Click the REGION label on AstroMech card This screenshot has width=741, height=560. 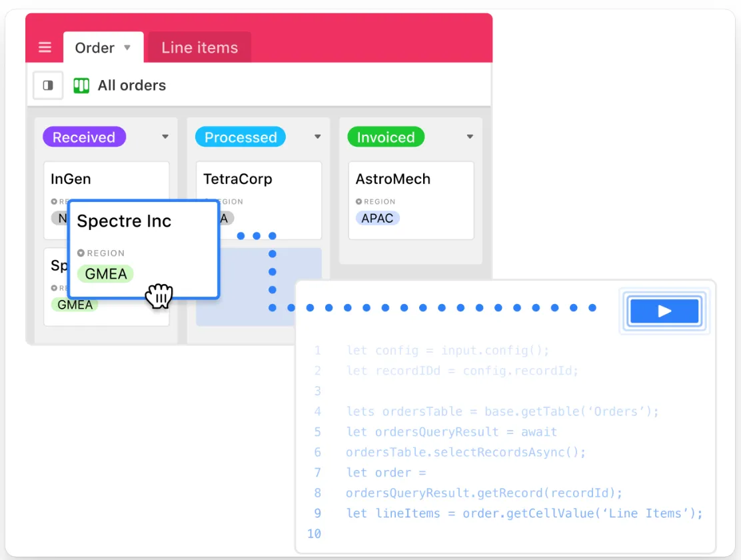pyautogui.click(x=379, y=201)
